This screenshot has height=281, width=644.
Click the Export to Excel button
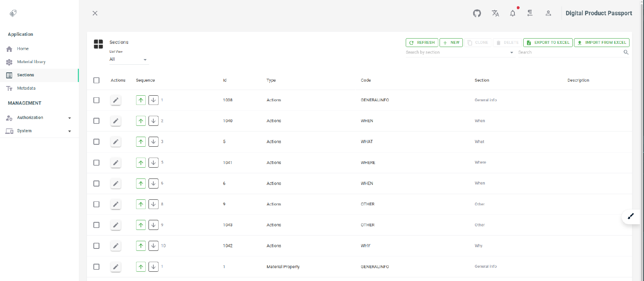pyautogui.click(x=548, y=43)
